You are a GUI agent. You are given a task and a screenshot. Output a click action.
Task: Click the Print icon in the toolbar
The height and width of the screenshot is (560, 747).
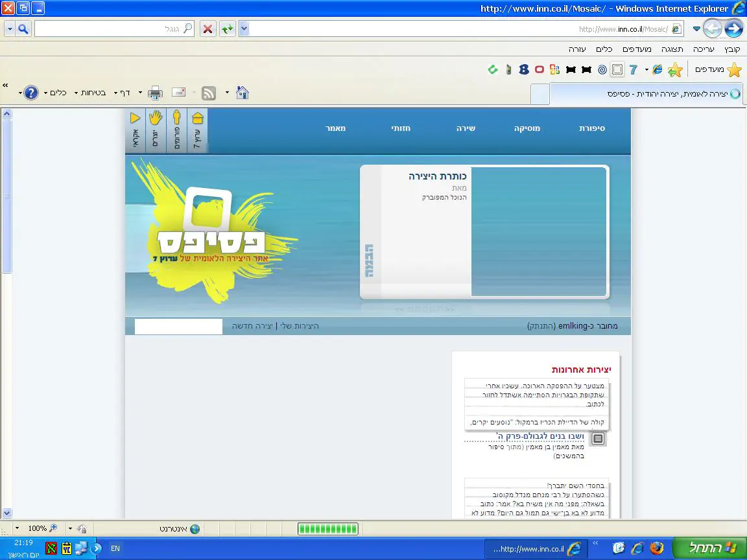(155, 93)
